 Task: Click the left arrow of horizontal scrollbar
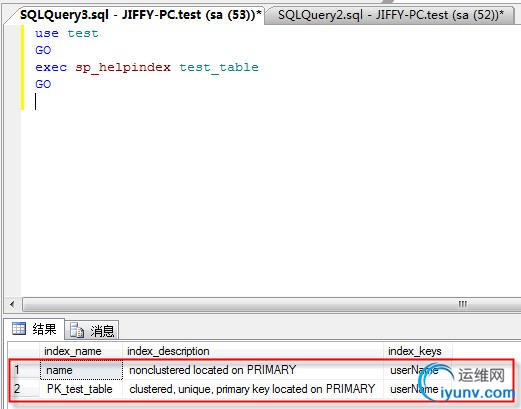pyautogui.click(x=12, y=304)
